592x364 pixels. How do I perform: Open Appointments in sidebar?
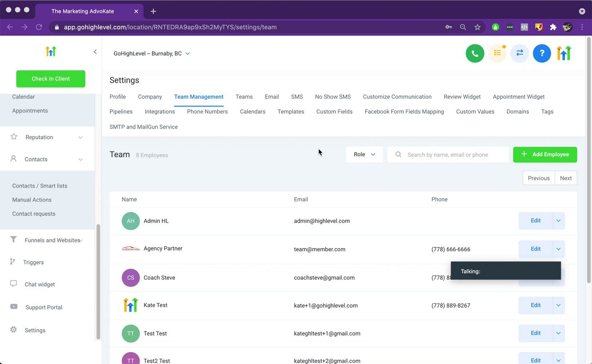pyautogui.click(x=30, y=111)
